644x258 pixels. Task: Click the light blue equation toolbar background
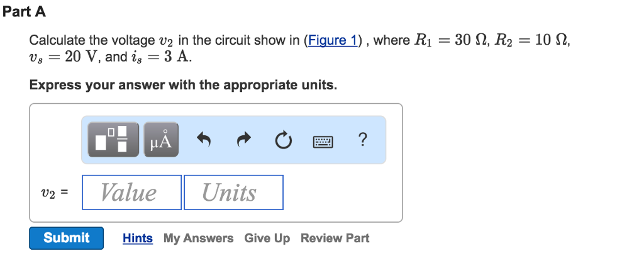click(x=233, y=140)
